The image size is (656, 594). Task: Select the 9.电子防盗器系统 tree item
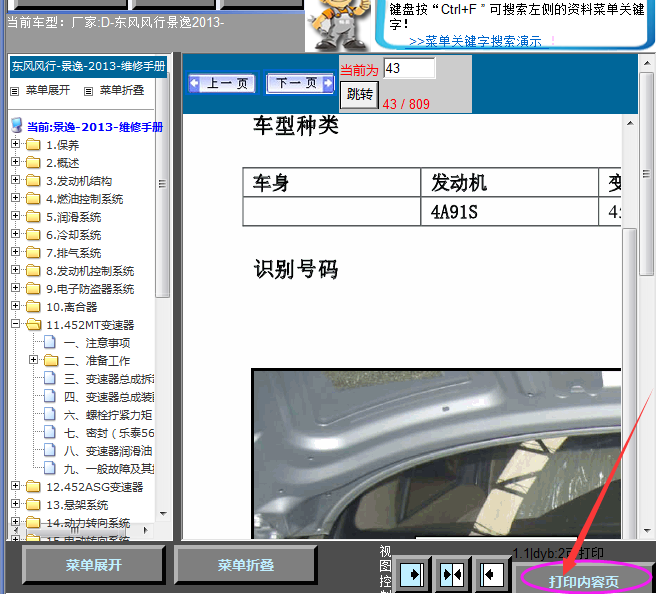click(90, 289)
